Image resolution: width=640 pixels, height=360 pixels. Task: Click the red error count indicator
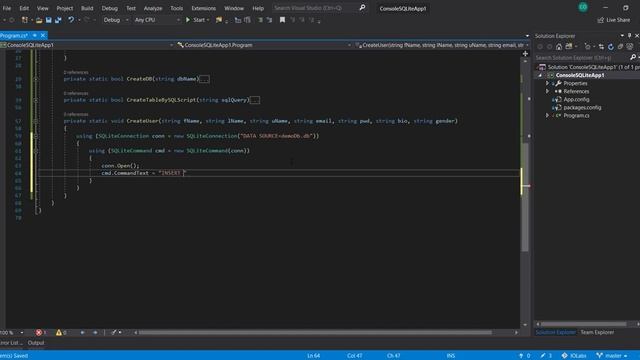click(x=40, y=333)
